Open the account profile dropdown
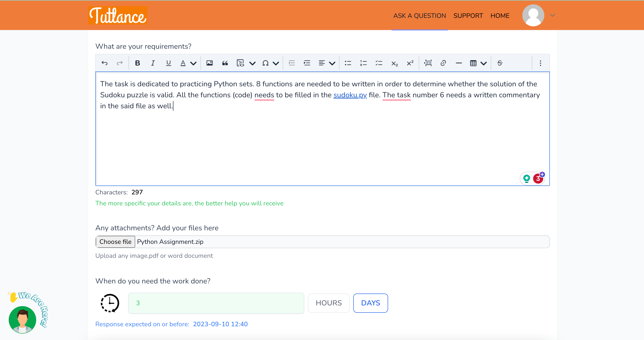This screenshot has width=644, height=340. [x=553, y=15]
